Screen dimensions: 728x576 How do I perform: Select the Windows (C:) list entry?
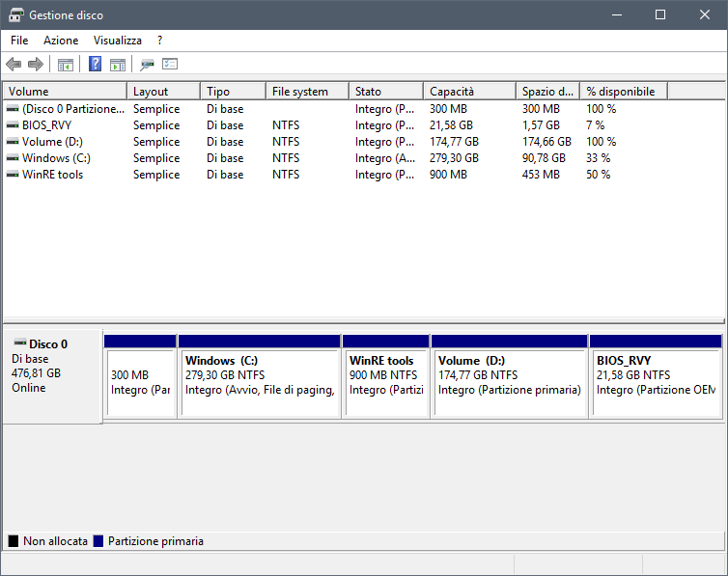click(x=56, y=158)
